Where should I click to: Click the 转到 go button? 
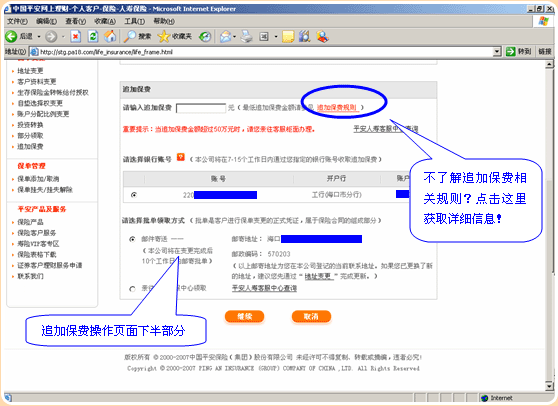click(x=519, y=52)
